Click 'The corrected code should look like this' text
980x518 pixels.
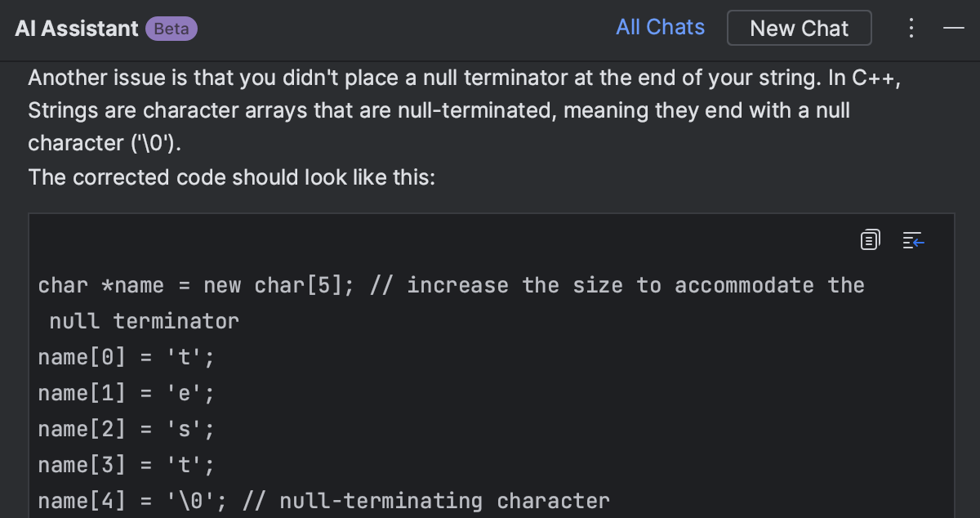232,176
